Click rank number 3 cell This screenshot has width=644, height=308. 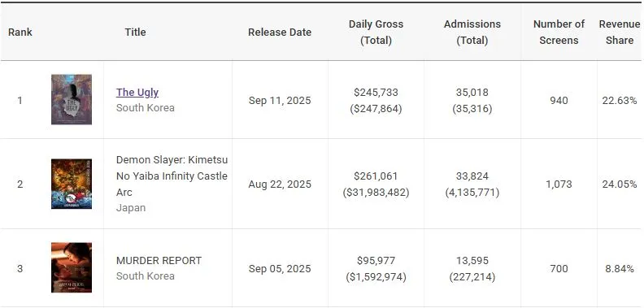point(20,268)
